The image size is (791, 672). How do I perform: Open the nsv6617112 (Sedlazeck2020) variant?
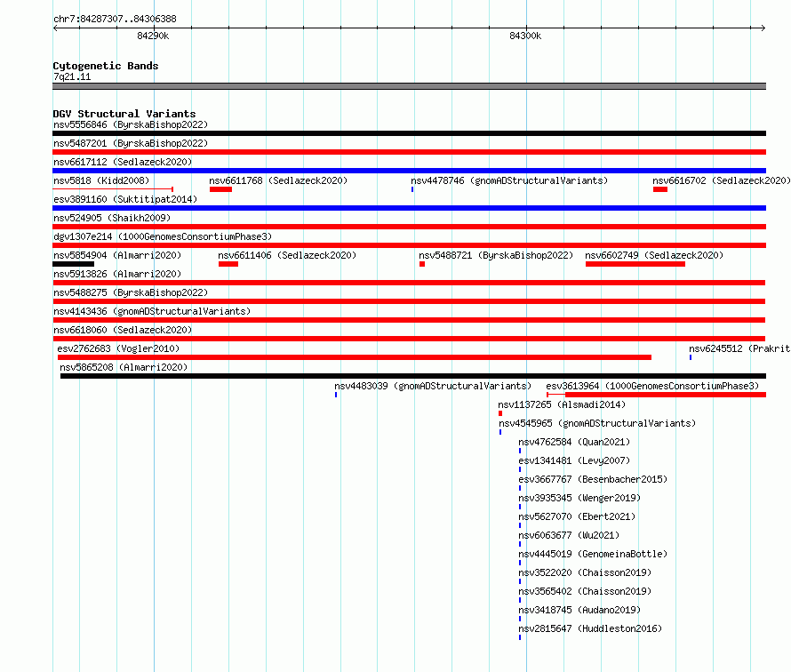(123, 162)
